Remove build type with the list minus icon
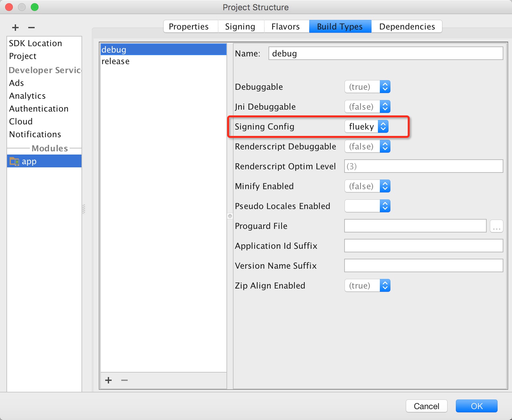 coord(124,380)
